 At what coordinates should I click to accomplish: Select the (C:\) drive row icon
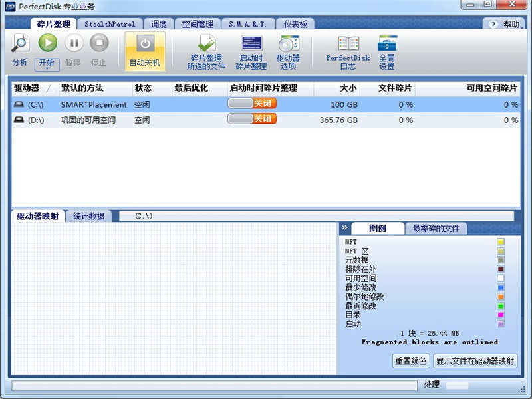pos(19,104)
